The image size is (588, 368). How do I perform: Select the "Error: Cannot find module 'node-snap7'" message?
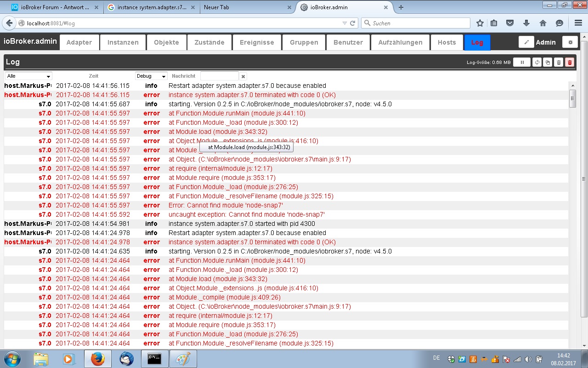click(x=226, y=205)
